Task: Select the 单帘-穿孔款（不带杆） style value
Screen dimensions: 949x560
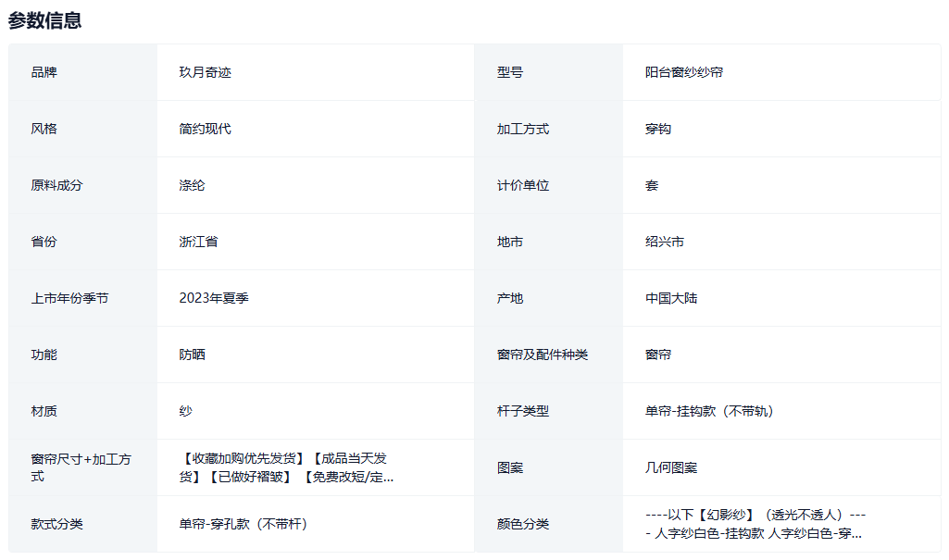Action: [x=243, y=524]
